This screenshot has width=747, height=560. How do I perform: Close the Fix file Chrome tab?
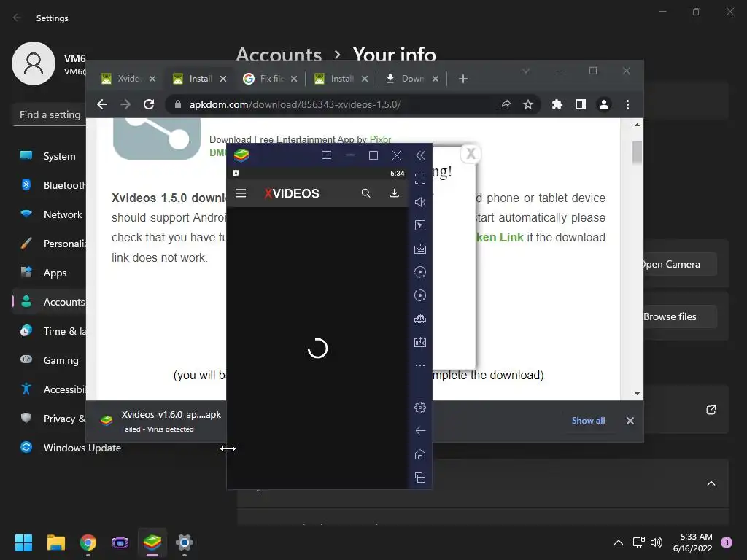[294, 79]
